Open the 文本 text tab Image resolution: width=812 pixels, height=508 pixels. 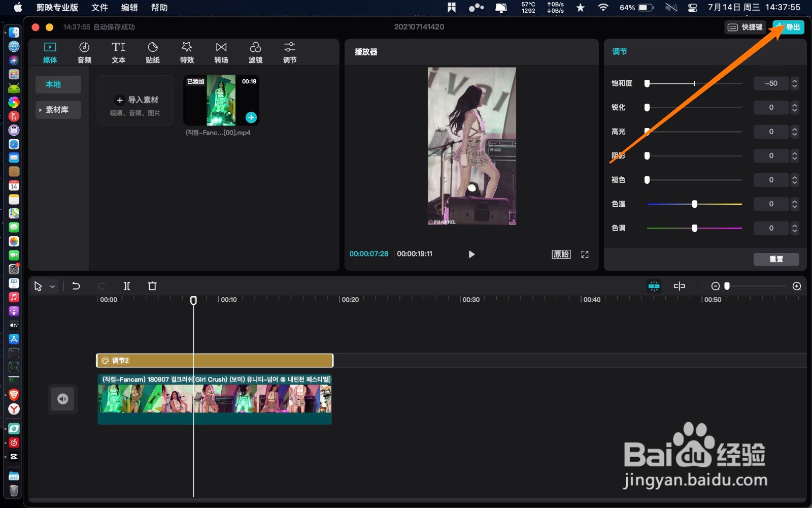(118, 53)
